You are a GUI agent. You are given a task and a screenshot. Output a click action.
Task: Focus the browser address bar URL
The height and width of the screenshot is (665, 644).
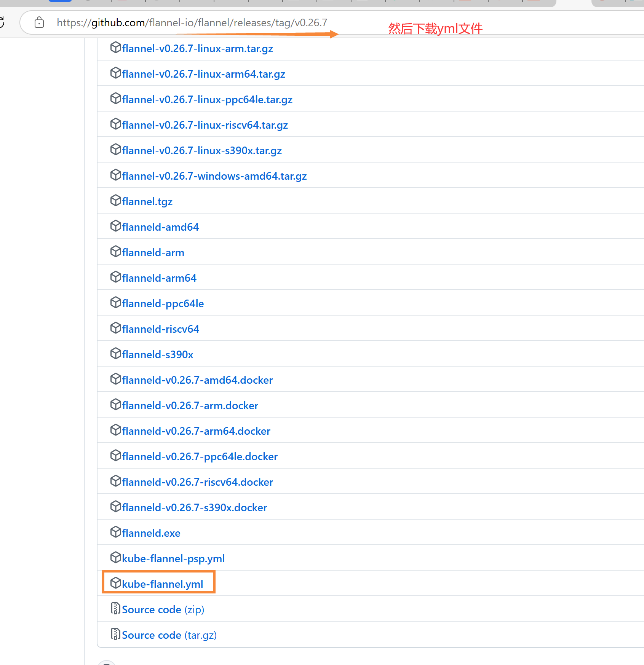tap(192, 23)
